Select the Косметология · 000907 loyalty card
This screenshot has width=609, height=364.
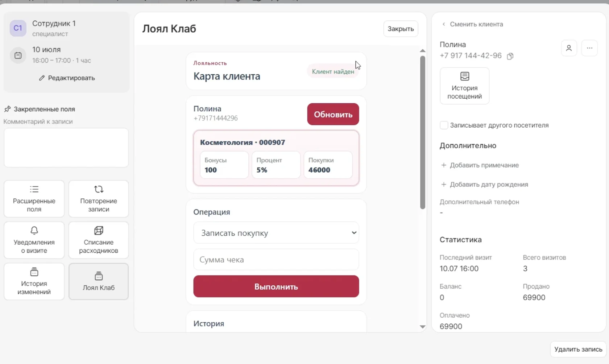coord(276,158)
